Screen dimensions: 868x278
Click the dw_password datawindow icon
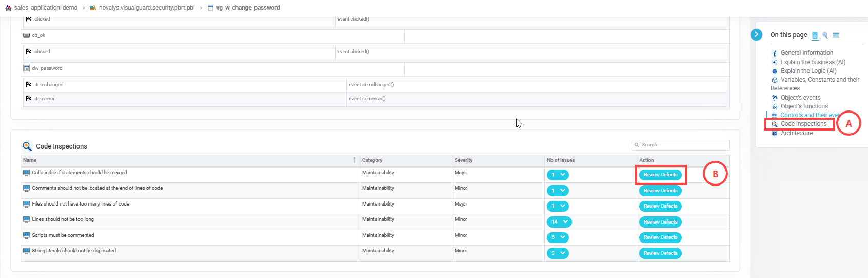point(27,68)
